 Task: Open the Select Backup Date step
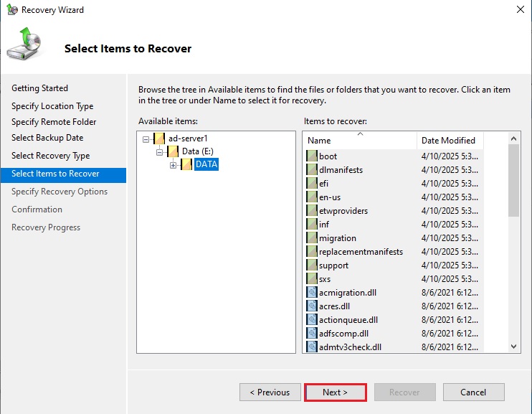pyautogui.click(x=47, y=138)
